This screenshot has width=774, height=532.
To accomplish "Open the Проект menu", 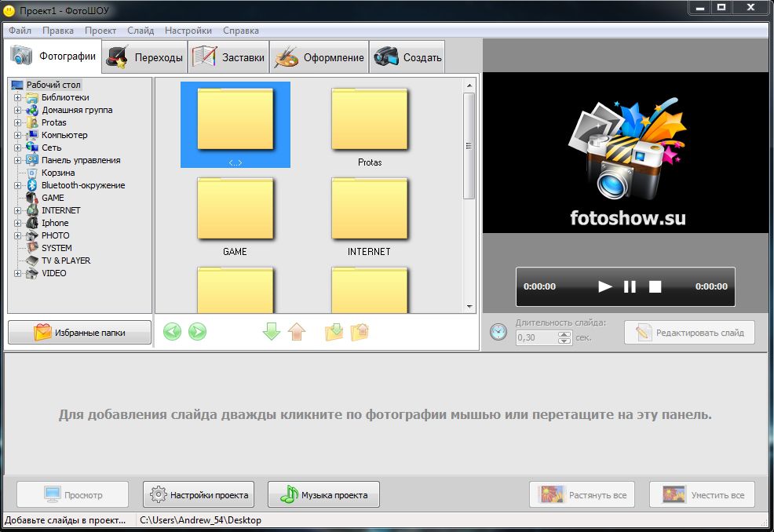I will [x=100, y=30].
